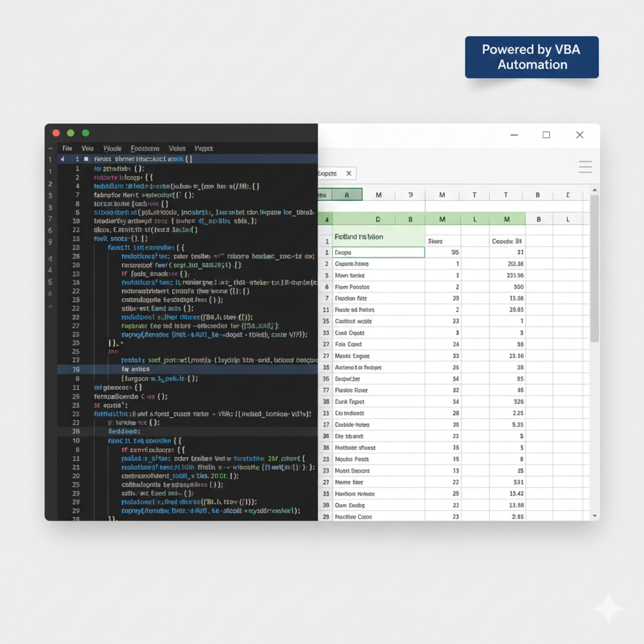This screenshot has height=644, width=644.
Task: Open the Fodateme menu in the editor
Action: 145,148
